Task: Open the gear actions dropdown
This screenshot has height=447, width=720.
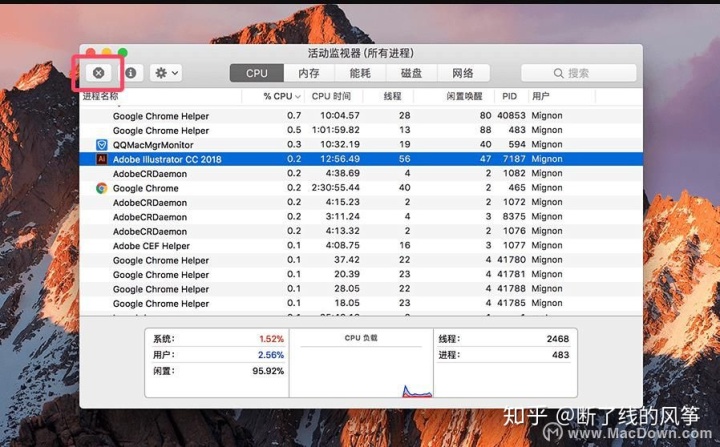Action: [166, 73]
